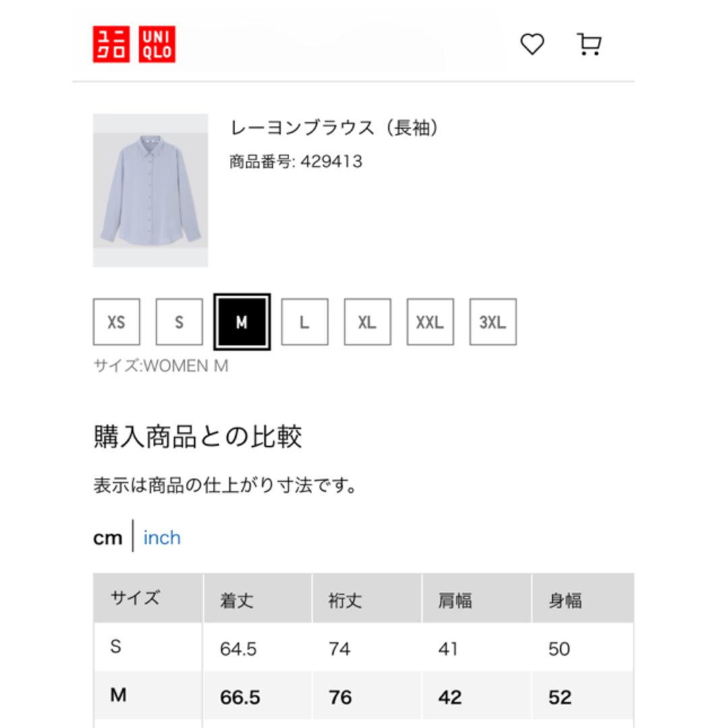Screen dimensions: 728x728
Task: Select size XS
Action: click(x=117, y=322)
